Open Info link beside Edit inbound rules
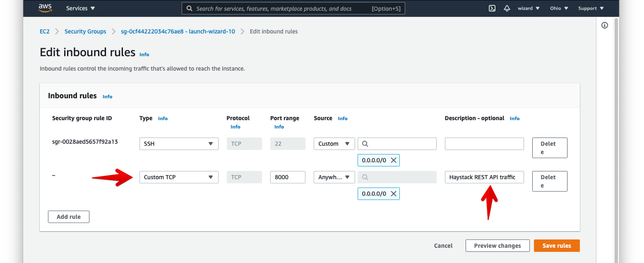Screen dimensions: 644x263 (144, 54)
